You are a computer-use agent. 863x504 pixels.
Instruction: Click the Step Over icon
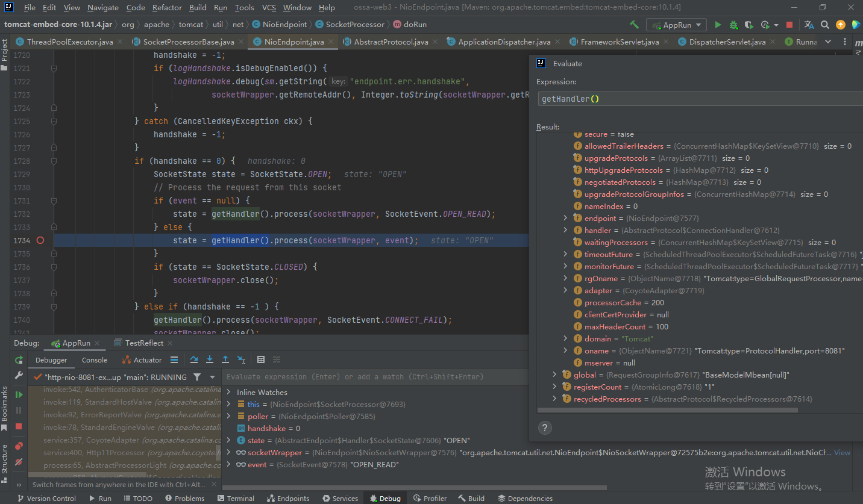coord(194,359)
